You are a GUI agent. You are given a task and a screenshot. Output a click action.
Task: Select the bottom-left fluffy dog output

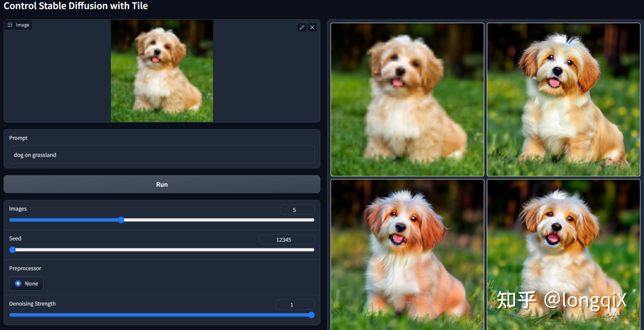point(407,256)
